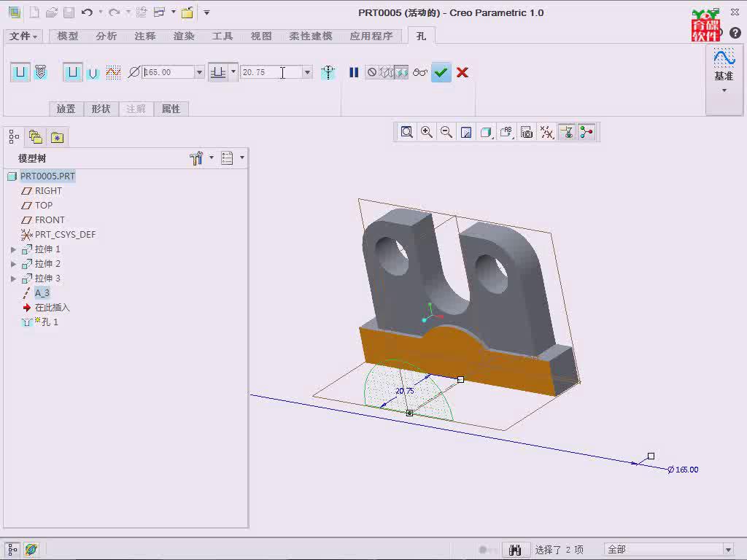
Task: Switch to the 视图 ribbon tab
Action: click(261, 36)
